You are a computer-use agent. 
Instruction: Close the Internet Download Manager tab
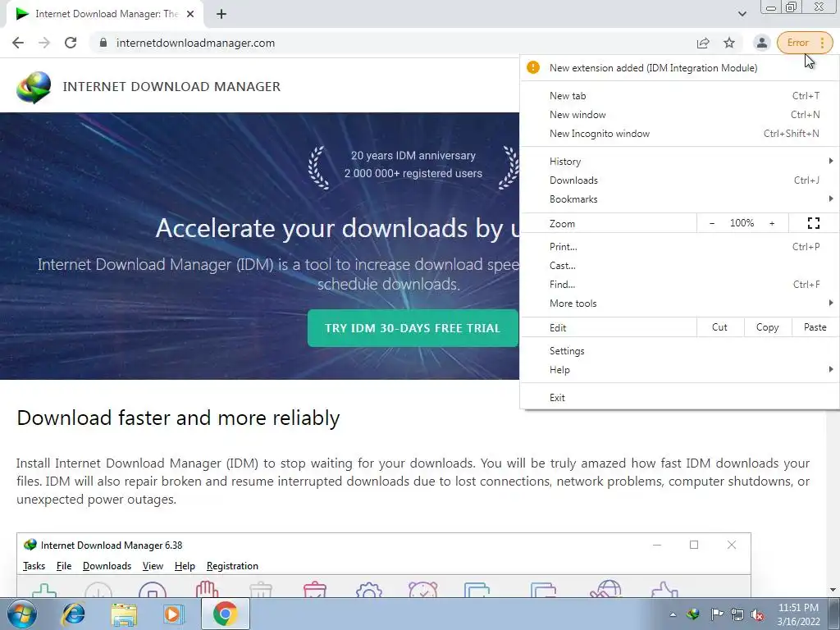(x=190, y=15)
